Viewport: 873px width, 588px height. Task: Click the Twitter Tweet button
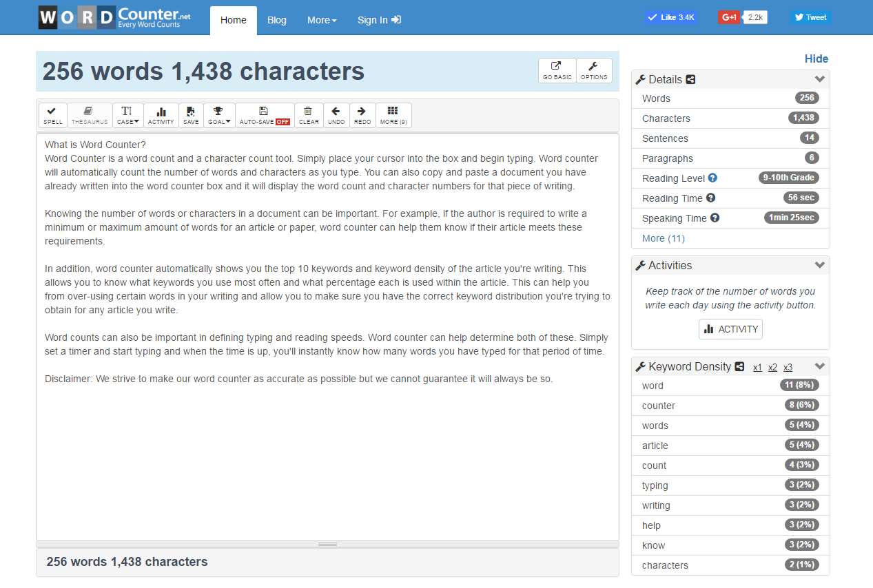(811, 17)
